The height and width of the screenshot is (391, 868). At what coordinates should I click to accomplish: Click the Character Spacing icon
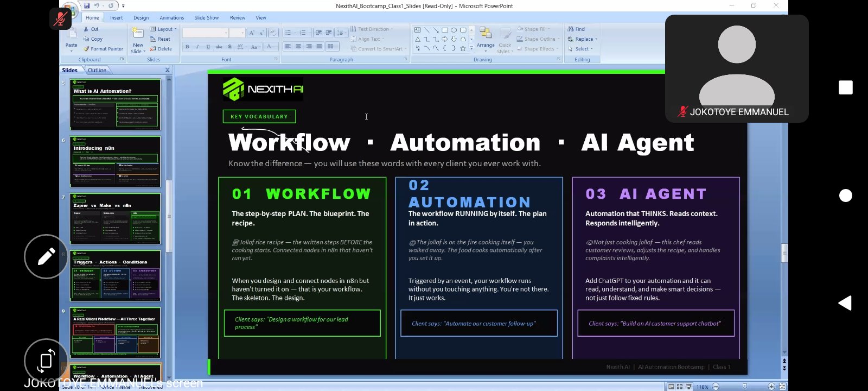click(241, 47)
